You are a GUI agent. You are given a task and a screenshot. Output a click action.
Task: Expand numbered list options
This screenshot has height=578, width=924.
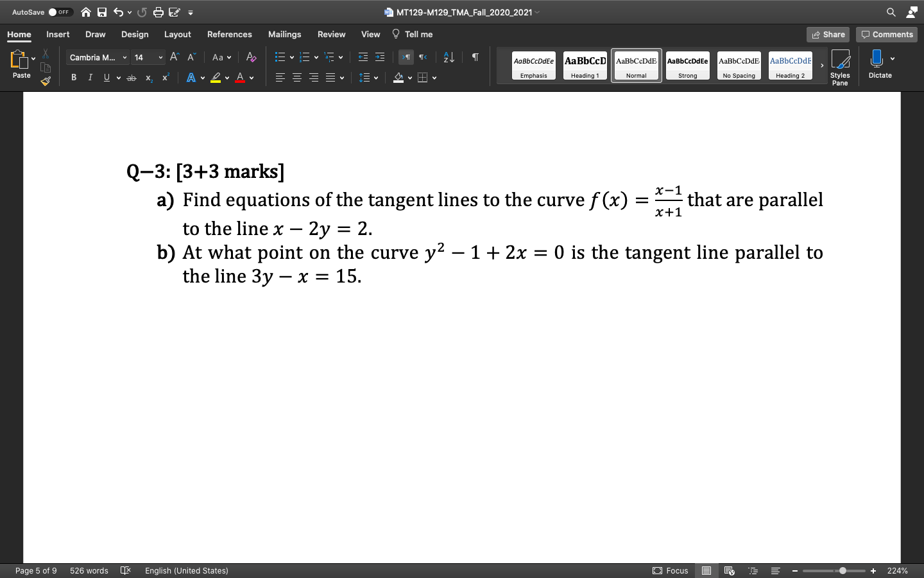(x=316, y=57)
